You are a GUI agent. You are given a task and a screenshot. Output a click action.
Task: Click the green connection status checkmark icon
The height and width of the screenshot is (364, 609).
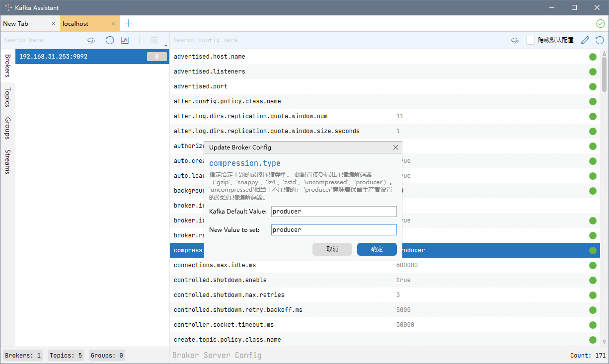pyautogui.click(x=600, y=23)
